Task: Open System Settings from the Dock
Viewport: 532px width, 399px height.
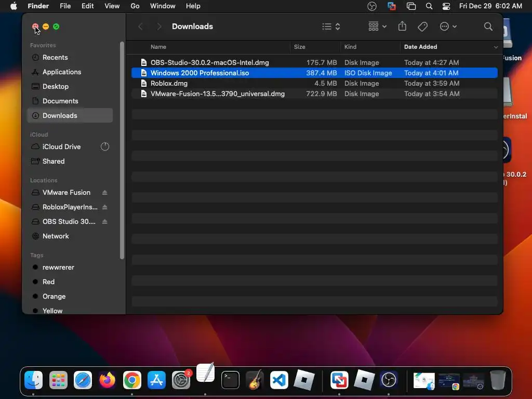Action: tap(181, 380)
